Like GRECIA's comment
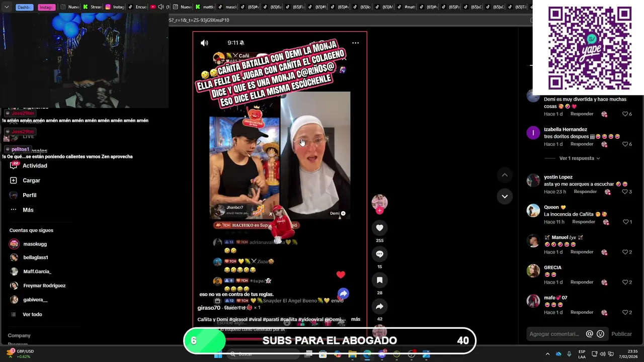The image size is (644, 362). (627, 282)
